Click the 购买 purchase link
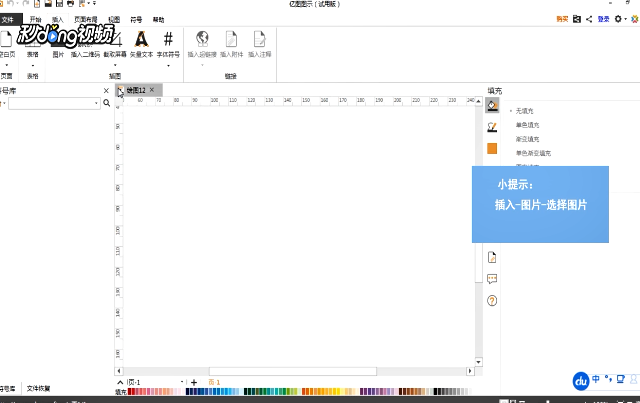 point(562,19)
